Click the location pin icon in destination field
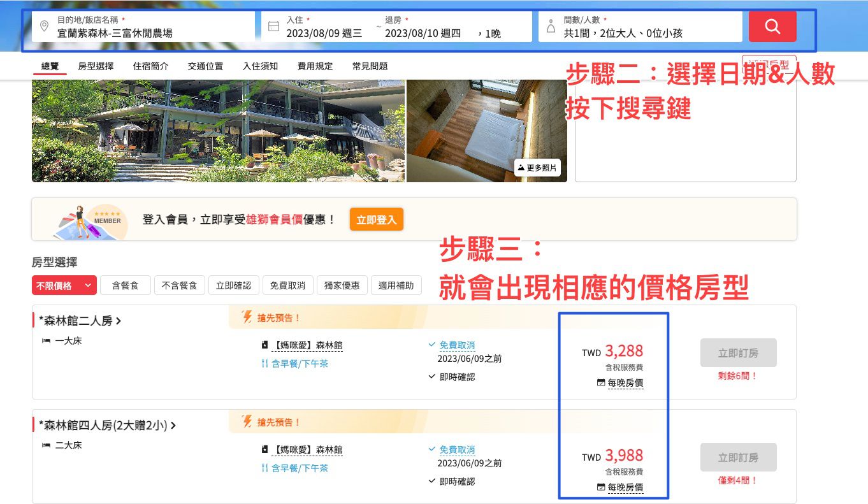 (44, 27)
